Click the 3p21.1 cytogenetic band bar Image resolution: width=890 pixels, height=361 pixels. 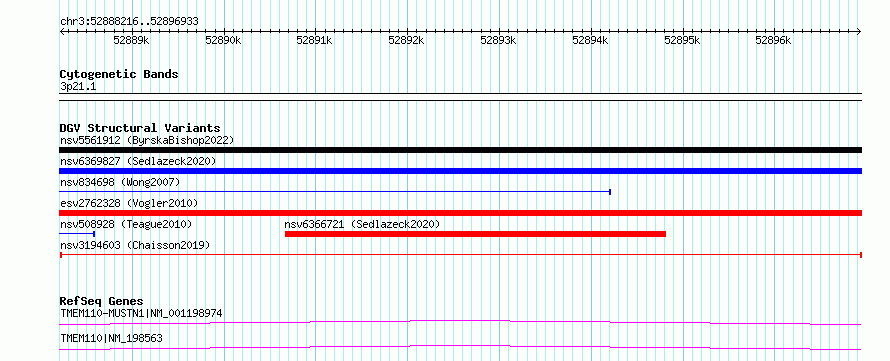460,96
